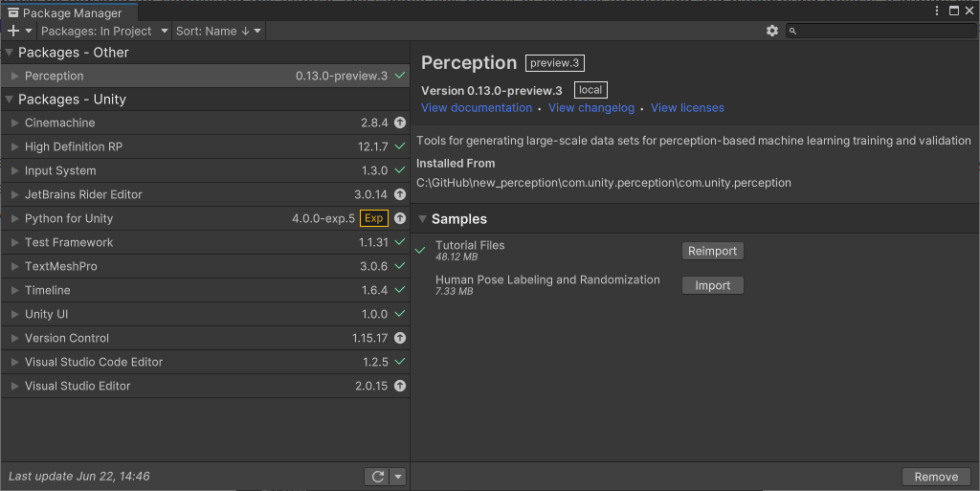Open the Package Manager settings gear
Screen dimensions: 980x491
point(772,32)
